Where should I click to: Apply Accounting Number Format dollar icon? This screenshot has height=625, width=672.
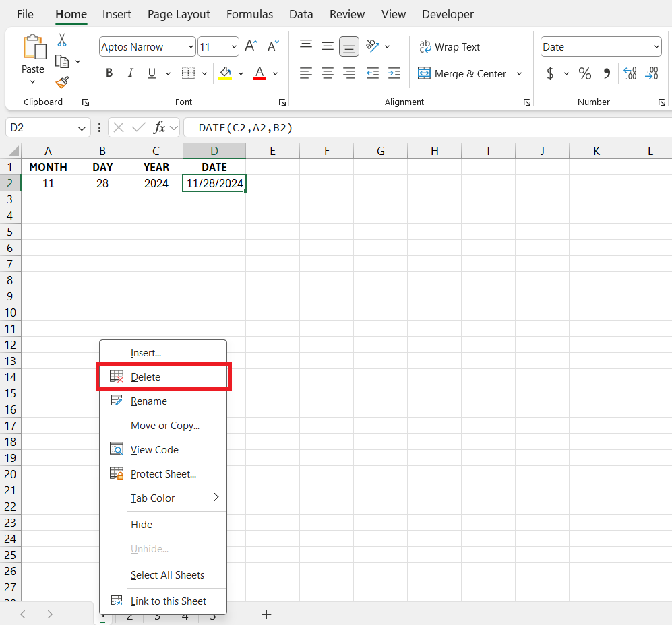coord(550,73)
